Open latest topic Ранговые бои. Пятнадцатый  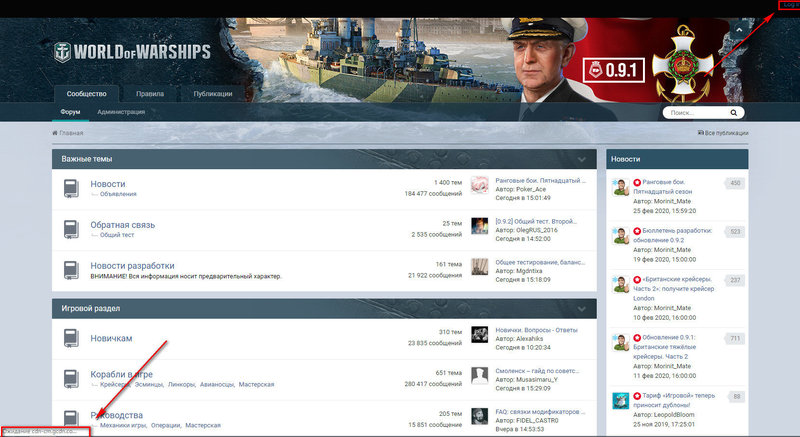pyautogui.click(x=540, y=181)
